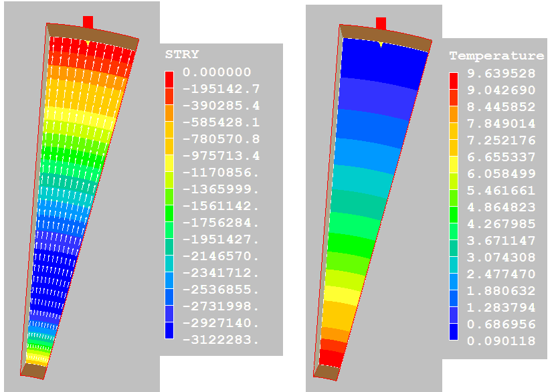The image size is (558, 392).
Task: Click Temperature legend value 1.283794
Action: (x=501, y=308)
